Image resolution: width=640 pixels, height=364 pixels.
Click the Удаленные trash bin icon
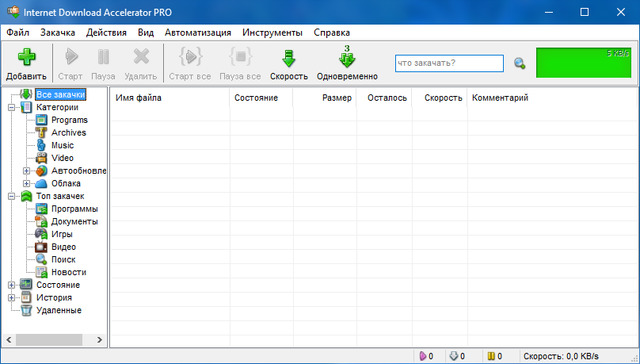coord(26,310)
